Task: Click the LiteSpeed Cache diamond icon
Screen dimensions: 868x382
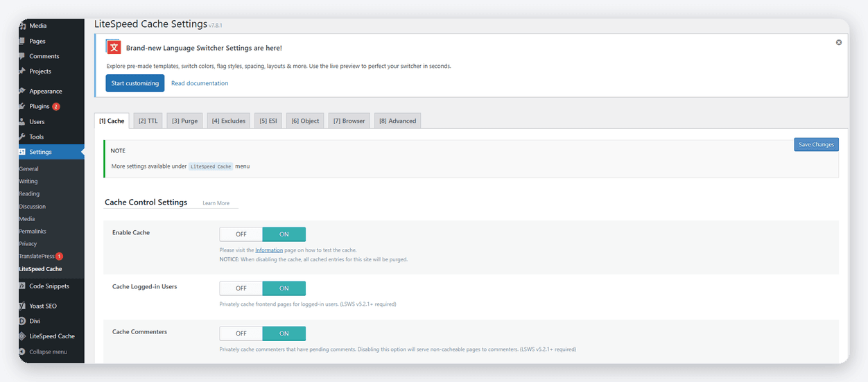Action: [x=22, y=336]
